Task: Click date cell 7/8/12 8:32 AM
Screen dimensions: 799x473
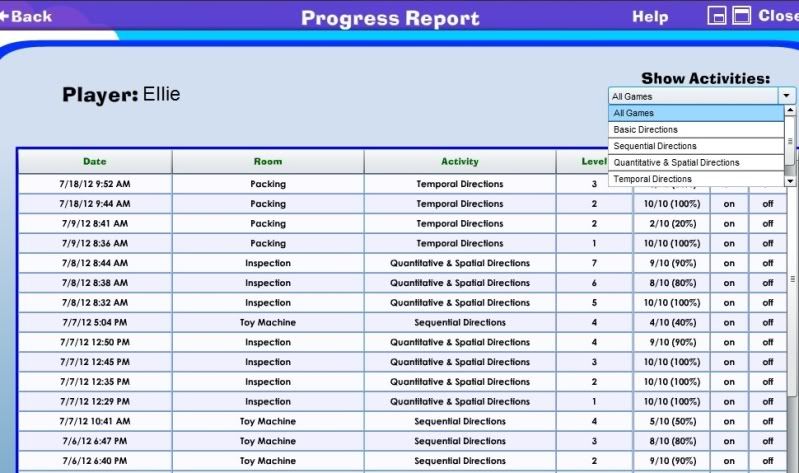Action: click(95, 303)
